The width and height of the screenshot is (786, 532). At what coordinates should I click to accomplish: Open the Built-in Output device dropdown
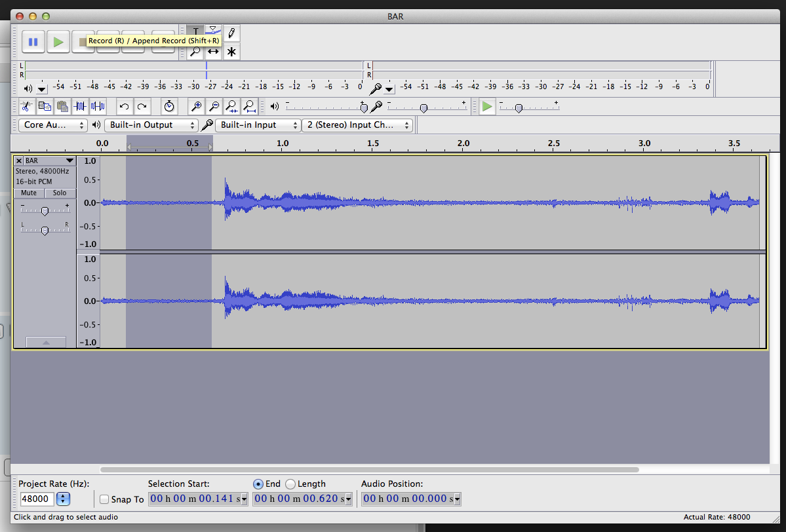[151, 124]
